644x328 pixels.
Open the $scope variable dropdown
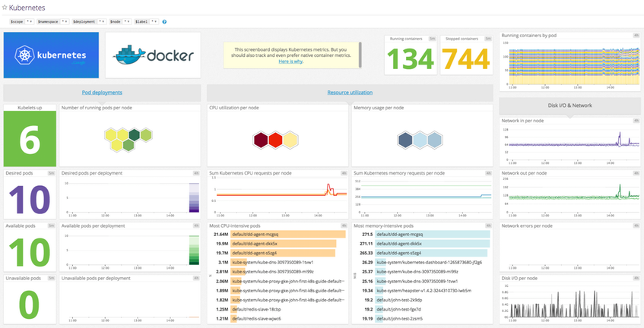[x=29, y=21]
